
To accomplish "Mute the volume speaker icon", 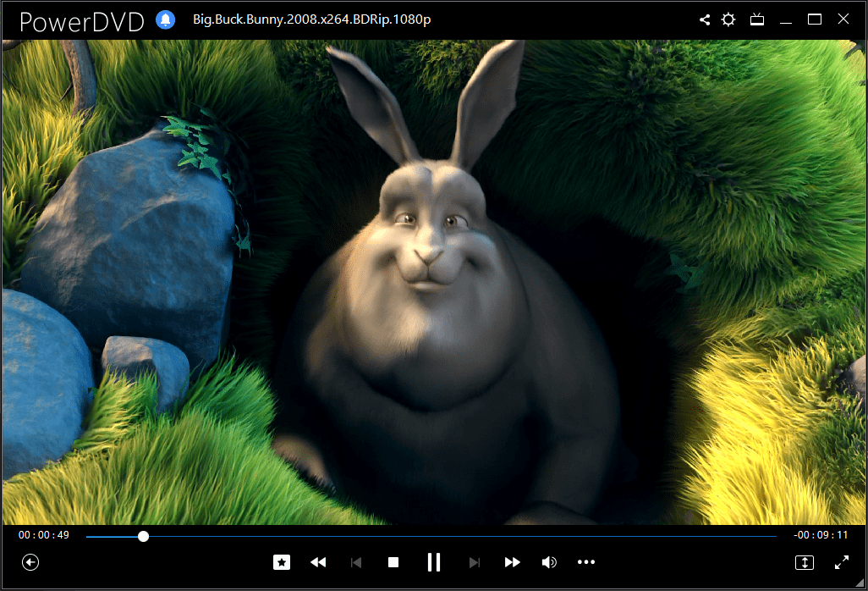I will 549,562.
